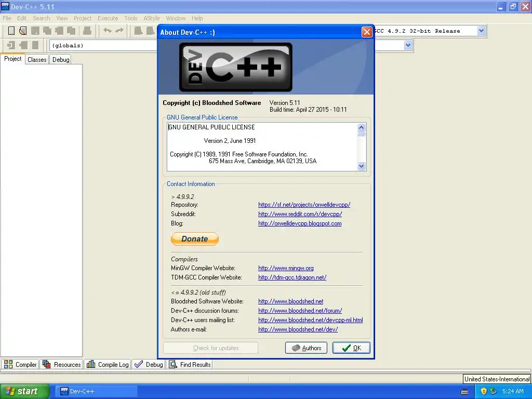Open the Compiler bottom tab
532x399 pixels.
click(x=20, y=364)
